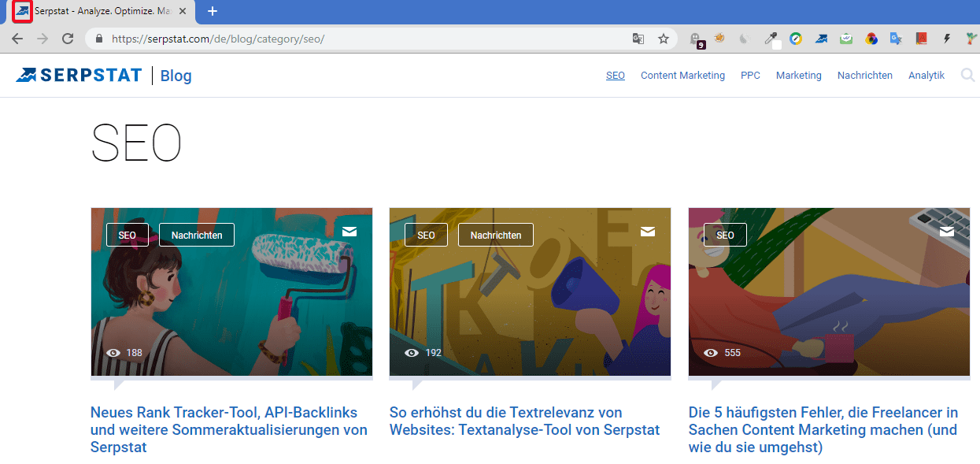Click the address bar URL

[x=218, y=39]
